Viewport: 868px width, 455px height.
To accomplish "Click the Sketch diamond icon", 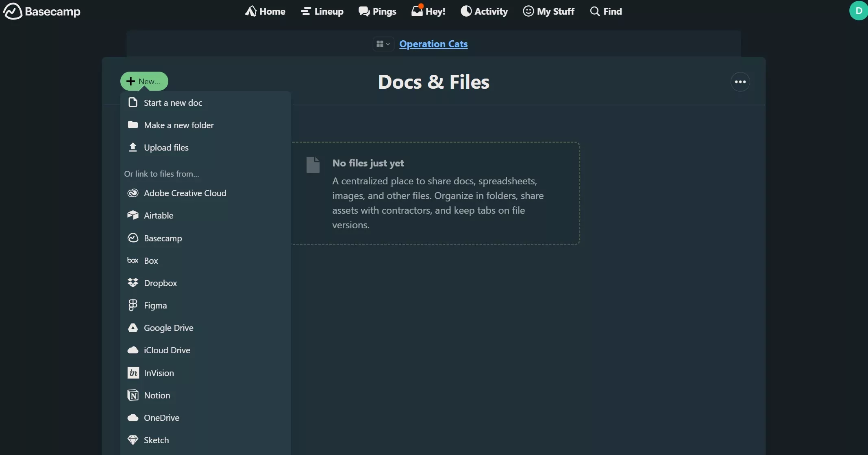I will click(133, 440).
